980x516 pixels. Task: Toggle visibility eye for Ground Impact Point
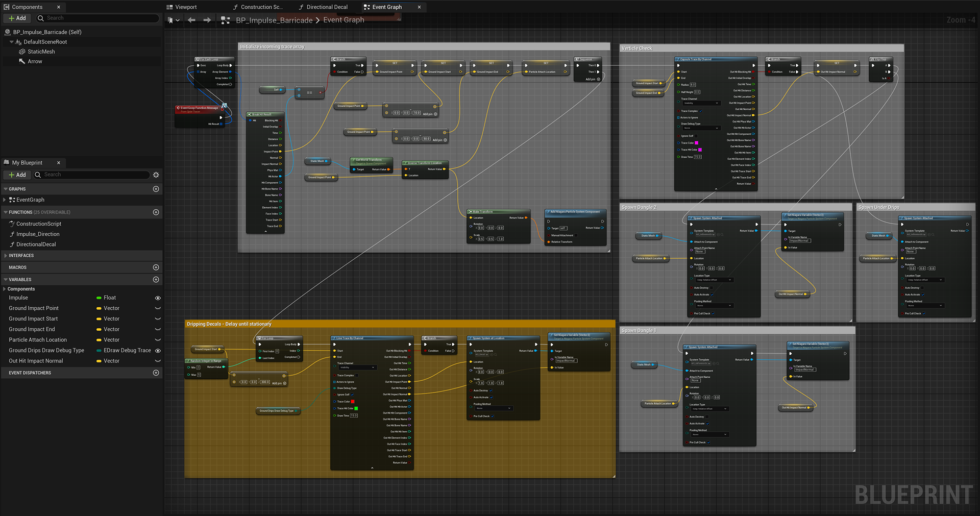click(x=158, y=308)
